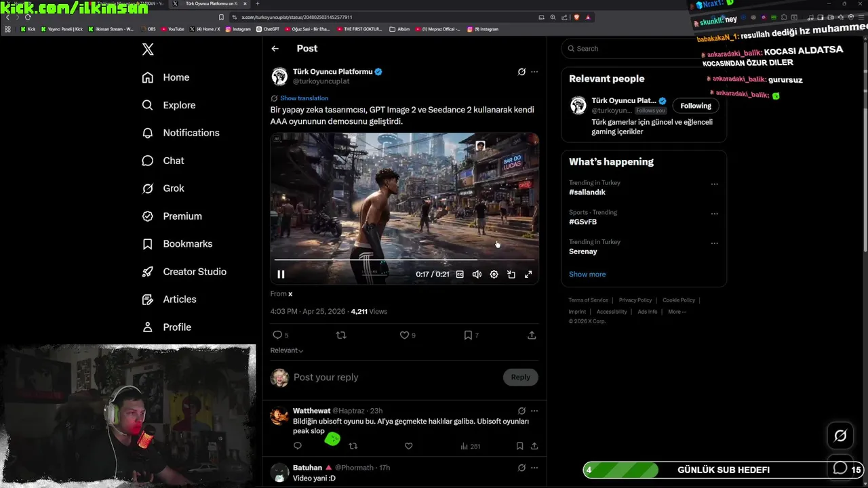Open trending topic #GSvFB
Screen dimensions: 868x488
[x=583, y=222]
